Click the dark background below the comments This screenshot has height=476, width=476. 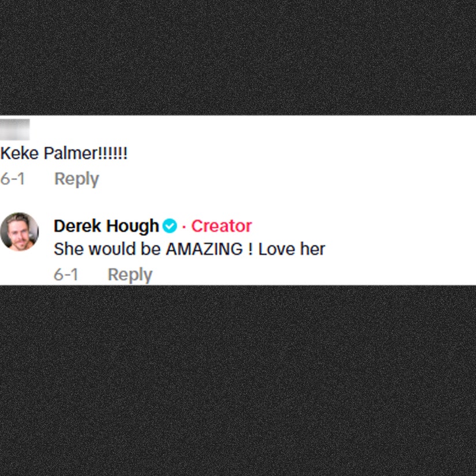(238, 381)
